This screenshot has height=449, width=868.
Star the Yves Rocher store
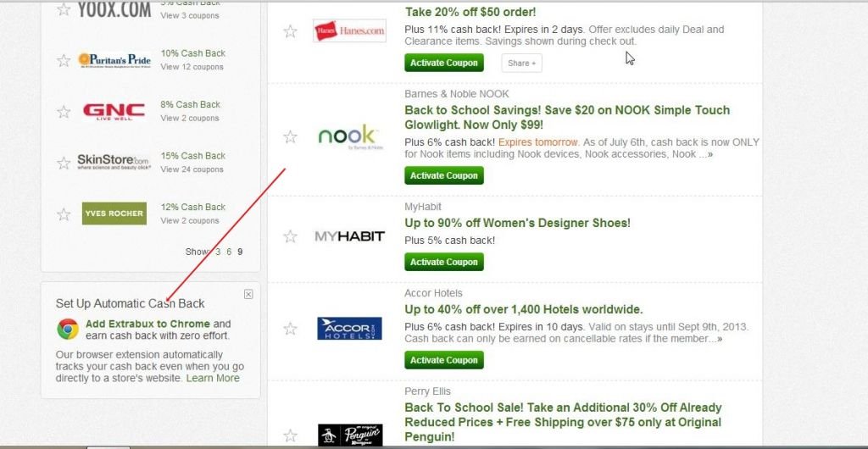64,214
